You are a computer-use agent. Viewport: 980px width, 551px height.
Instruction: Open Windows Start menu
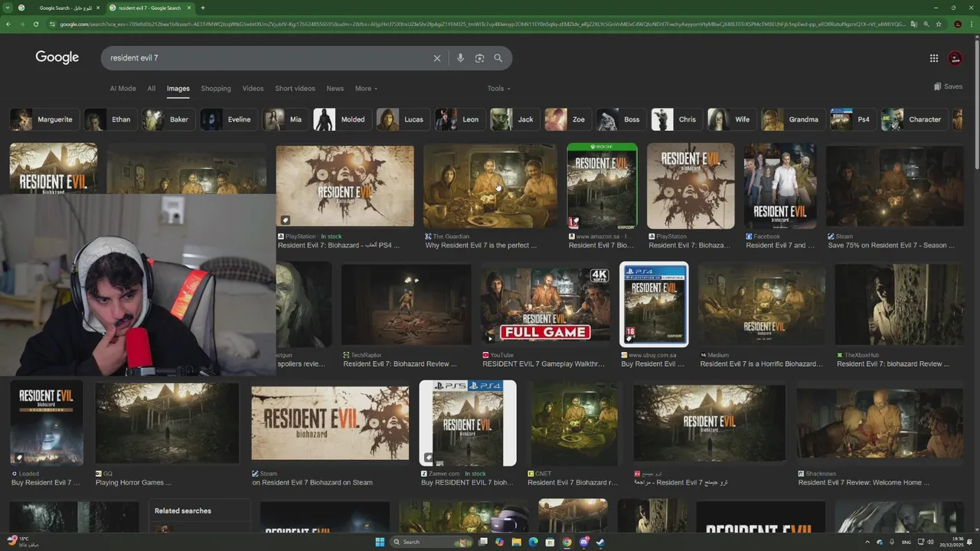tap(380, 542)
